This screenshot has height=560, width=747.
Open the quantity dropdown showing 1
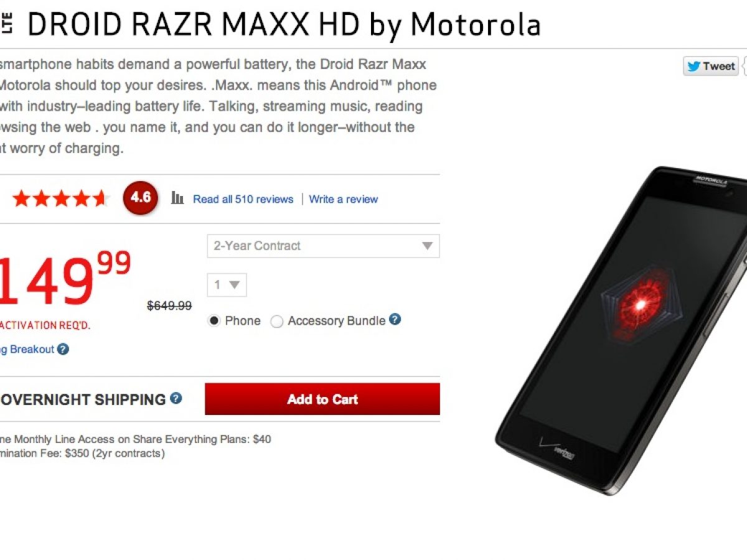tap(227, 285)
